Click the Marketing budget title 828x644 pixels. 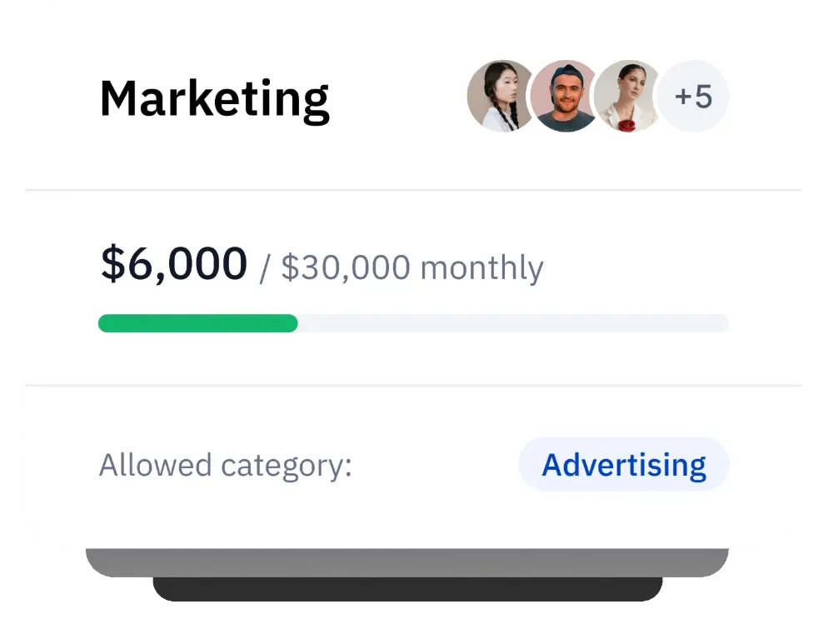214,99
